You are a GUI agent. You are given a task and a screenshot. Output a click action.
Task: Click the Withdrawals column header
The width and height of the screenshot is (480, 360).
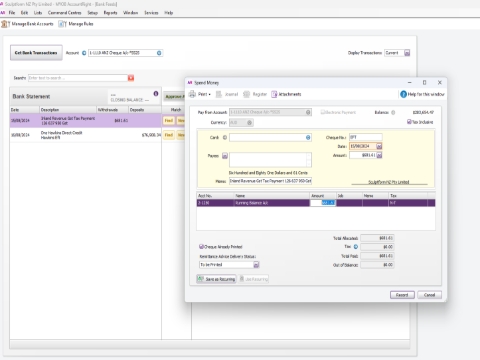click(112, 110)
